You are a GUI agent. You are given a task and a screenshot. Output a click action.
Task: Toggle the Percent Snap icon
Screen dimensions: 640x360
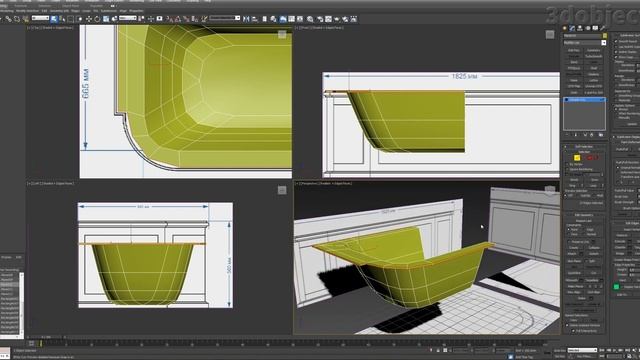187,19
